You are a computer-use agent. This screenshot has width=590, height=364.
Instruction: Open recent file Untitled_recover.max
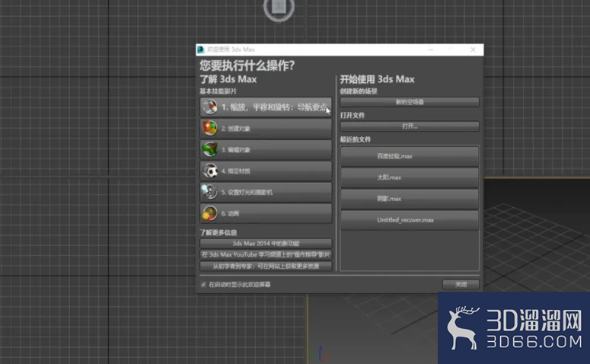pyautogui.click(x=410, y=220)
